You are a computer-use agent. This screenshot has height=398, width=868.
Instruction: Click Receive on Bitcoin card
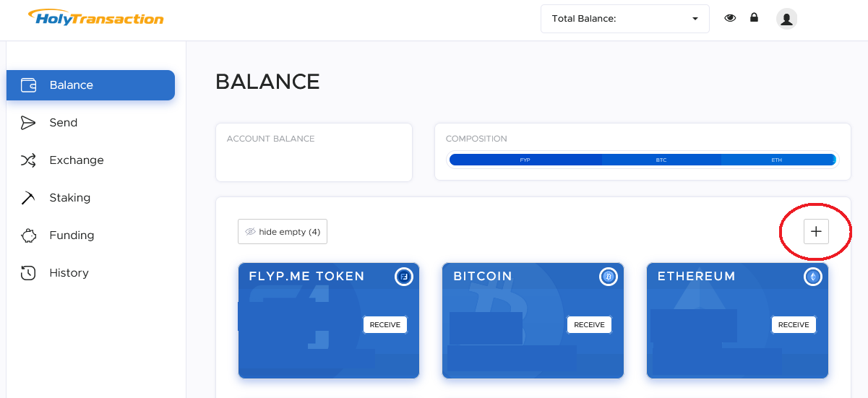tap(589, 325)
